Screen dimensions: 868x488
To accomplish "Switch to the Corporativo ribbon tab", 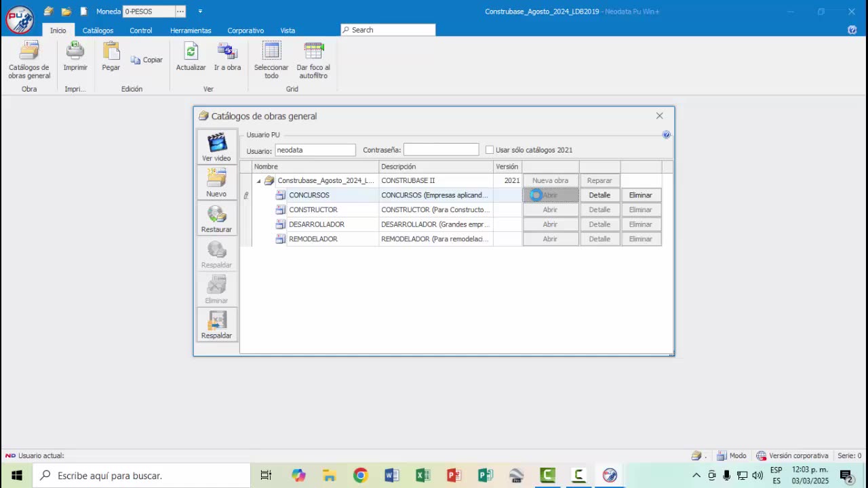I will point(245,30).
